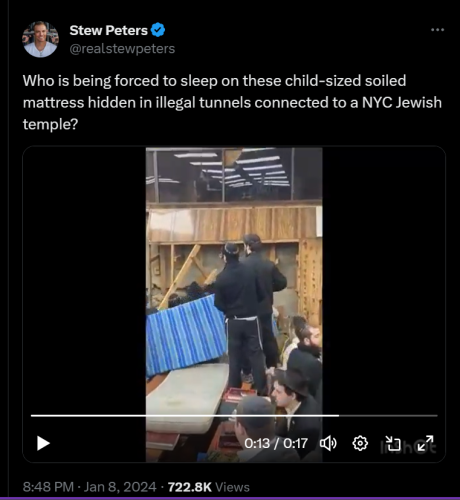Click the 722.8K Views count
This screenshot has height=500, width=460.
[x=208, y=487]
